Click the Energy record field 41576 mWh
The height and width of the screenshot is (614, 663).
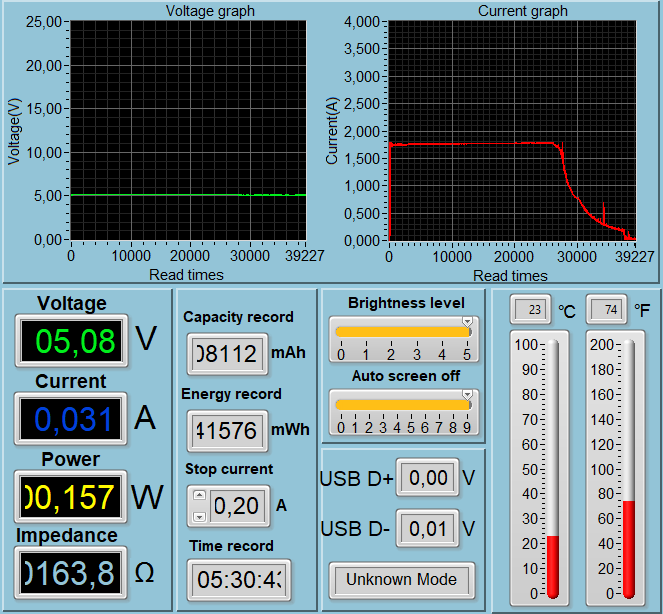click(x=227, y=431)
